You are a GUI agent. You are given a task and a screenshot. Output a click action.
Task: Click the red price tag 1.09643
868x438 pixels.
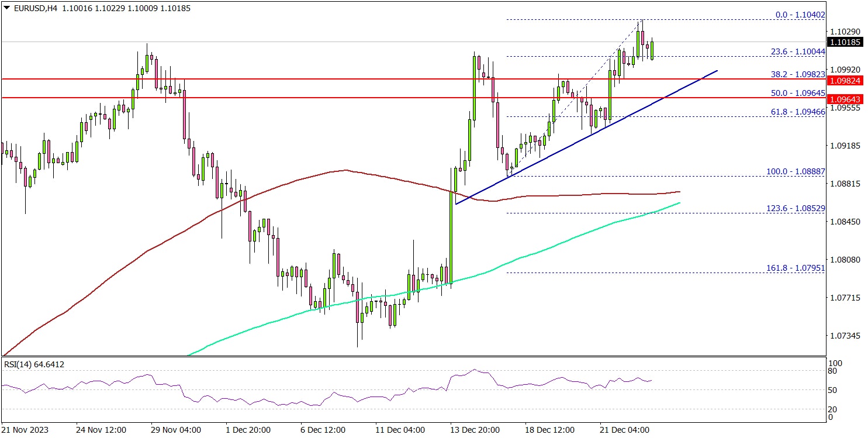pyautogui.click(x=846, y=98)
